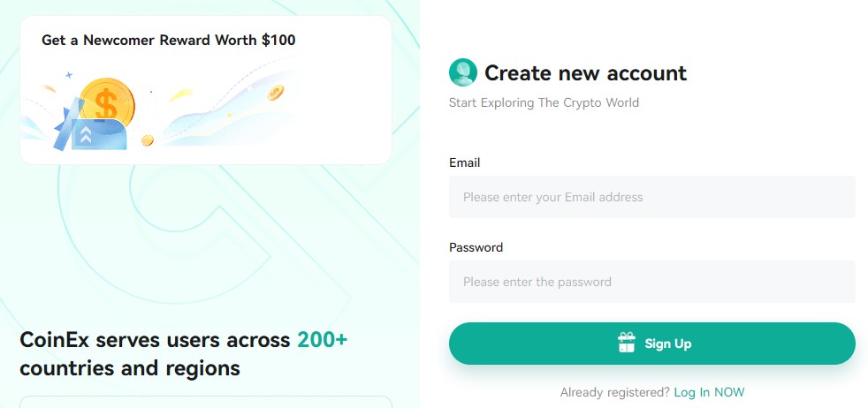Focus the Password input field
This screenshot has width=868, height=408.
click(x=652, y=282)
